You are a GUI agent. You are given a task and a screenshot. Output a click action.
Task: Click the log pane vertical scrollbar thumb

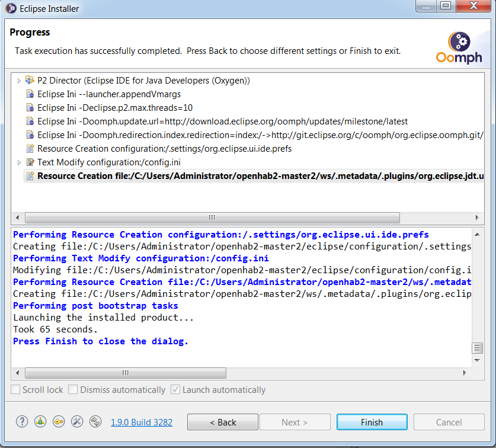point(478,348)
